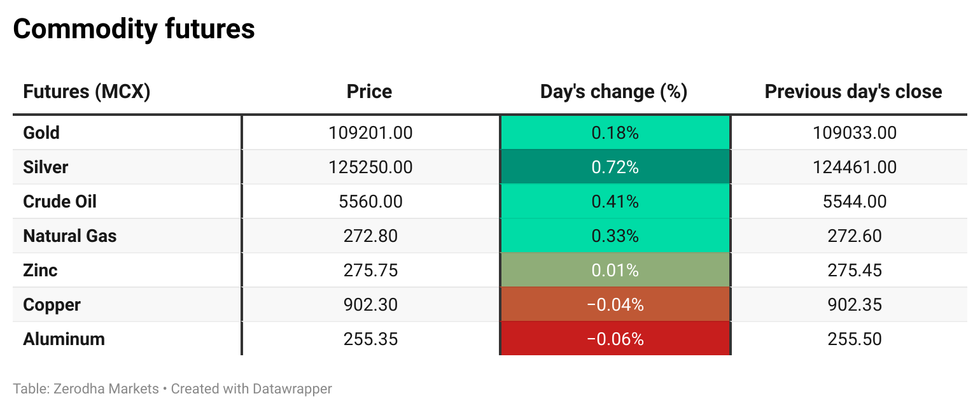
Task: Click the Commodity futures title
Action: coord(134,29)
